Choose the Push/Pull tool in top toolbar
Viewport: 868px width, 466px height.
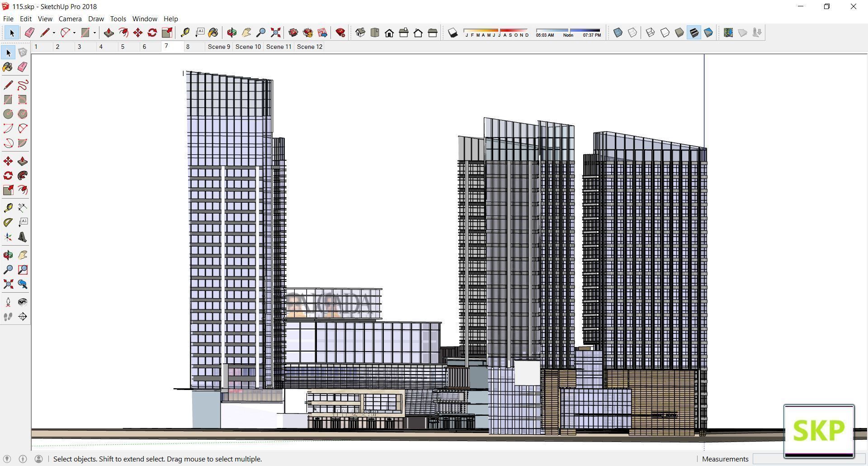click(108, 33)
